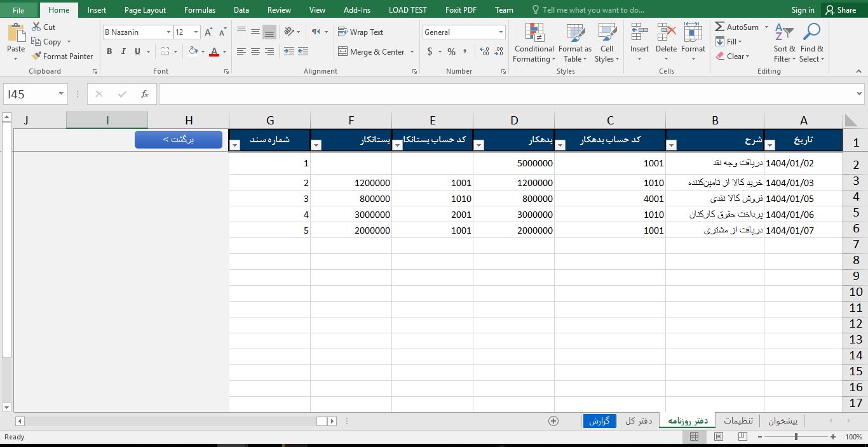
Task: Open Cell Styles gallery
Action: (x=607, y=43)
